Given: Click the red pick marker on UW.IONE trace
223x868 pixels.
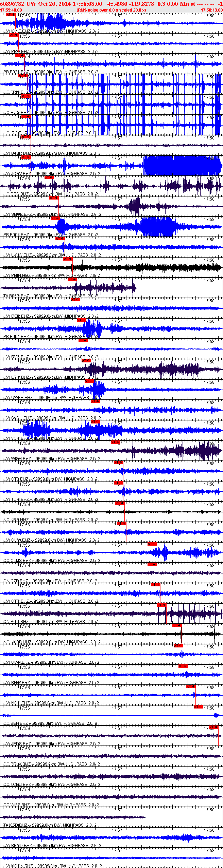Looking at the screenshot, I should [11, 15].
